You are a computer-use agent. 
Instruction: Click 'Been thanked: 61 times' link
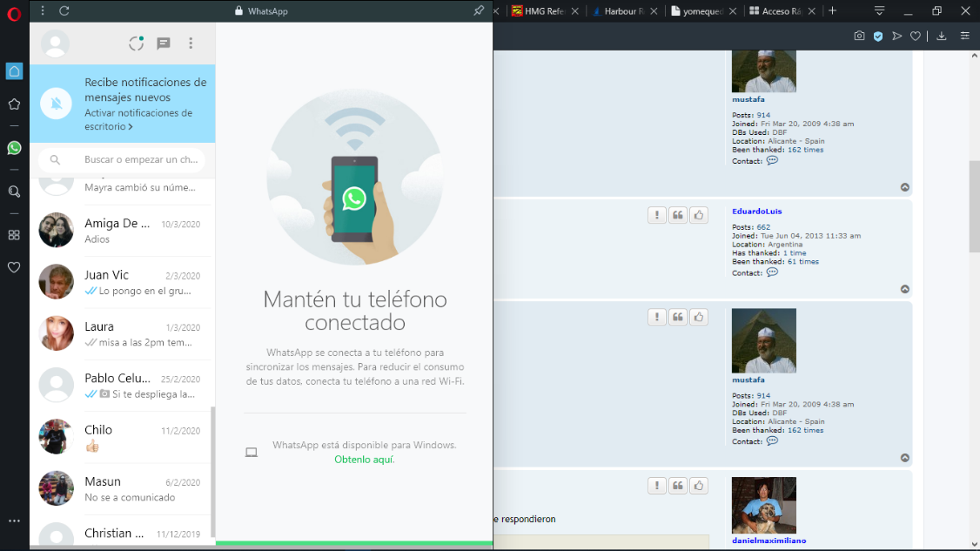click(802, 261)
